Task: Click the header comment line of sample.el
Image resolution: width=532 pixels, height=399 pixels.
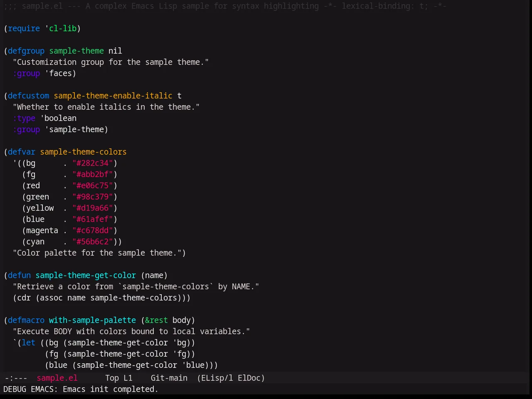Action: (x=225, y=6)
